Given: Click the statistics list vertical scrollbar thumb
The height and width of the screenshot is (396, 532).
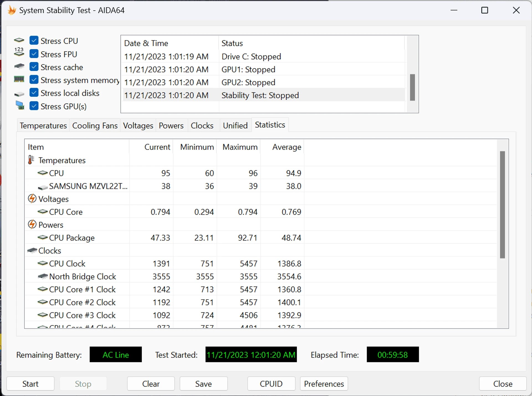Looking at the screenshot, I should point(502,205).
